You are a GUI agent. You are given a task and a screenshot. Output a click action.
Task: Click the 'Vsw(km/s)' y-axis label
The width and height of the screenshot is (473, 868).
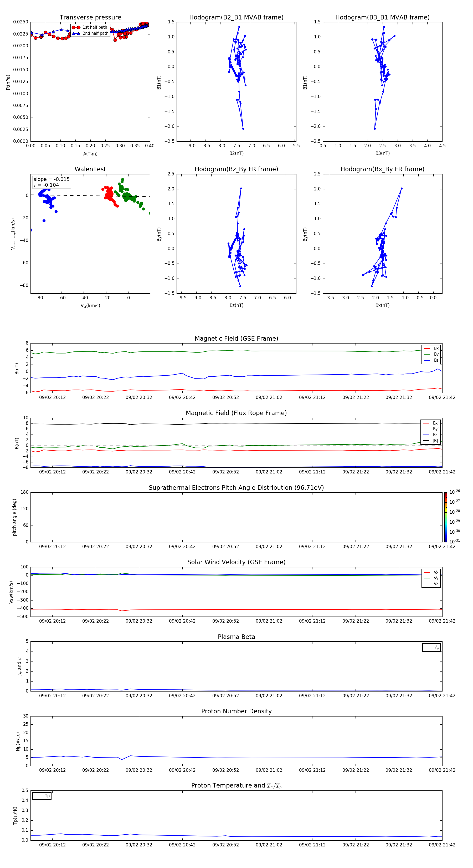11,592
